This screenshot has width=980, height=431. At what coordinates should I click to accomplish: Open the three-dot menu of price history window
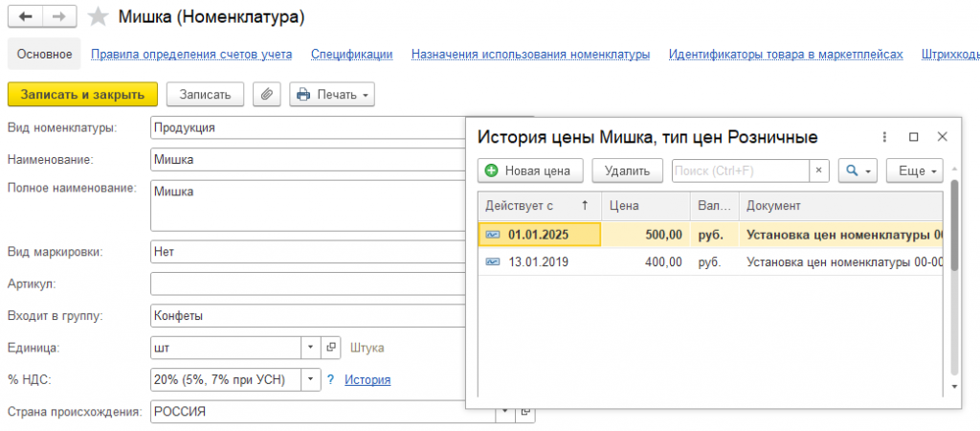click(884, 137)
